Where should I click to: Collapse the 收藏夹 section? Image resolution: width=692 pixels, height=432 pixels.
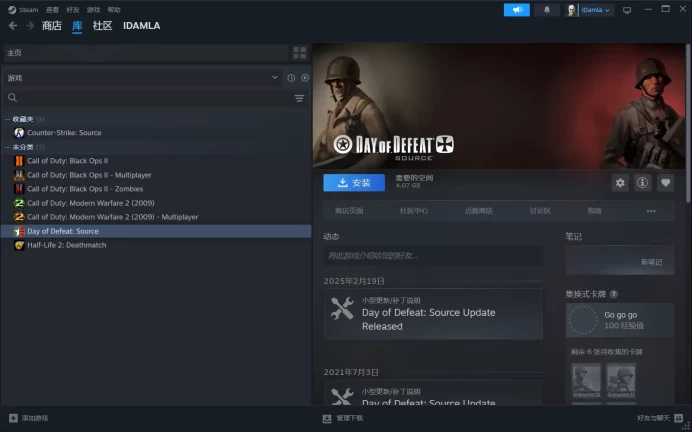(8, 119)
